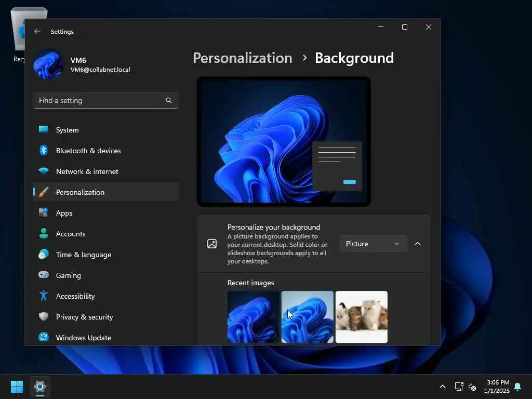Screen dimensions: 532x399
Task: Go to Bluetooth & devices
Action: pyautogui.click(x=106, y=150)
